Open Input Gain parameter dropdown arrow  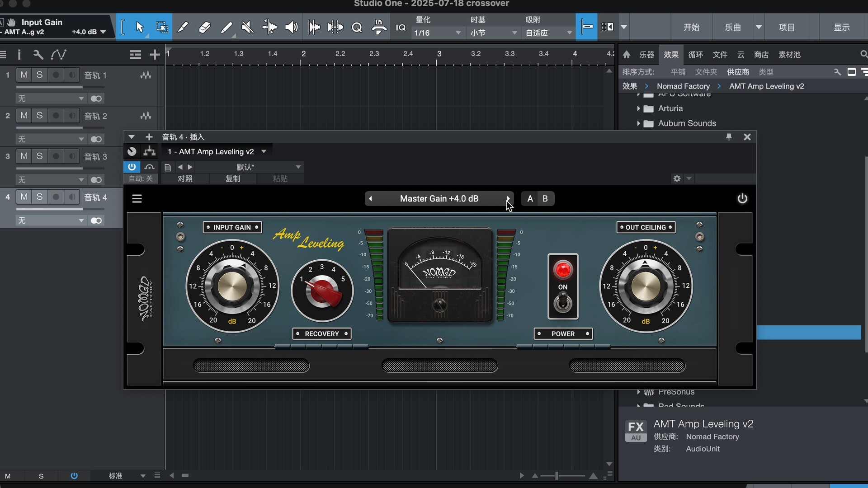coord(103,32)
